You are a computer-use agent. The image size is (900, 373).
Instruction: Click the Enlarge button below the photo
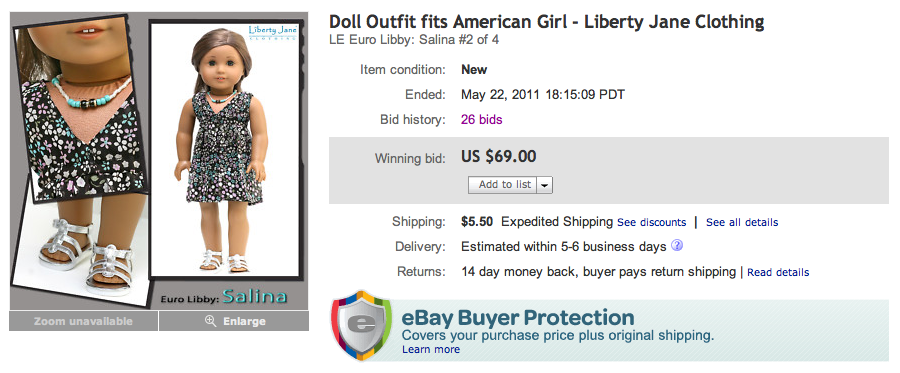click(x=234, y=321)
